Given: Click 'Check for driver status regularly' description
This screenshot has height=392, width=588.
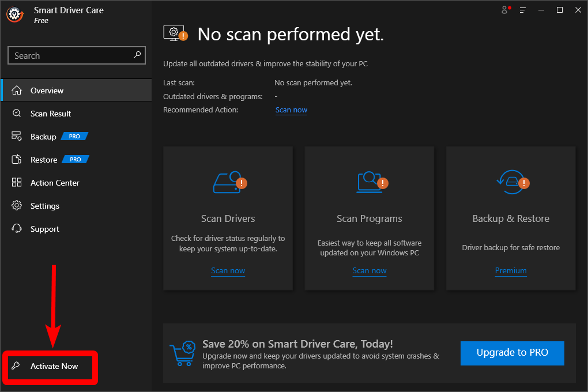Looking at the screenshot, I should pos(228,243).
